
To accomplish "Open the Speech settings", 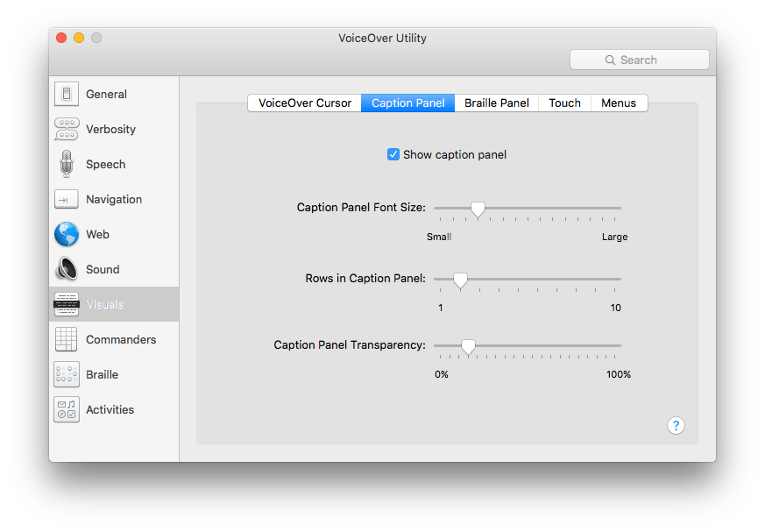I will click(x=105, y=164).
